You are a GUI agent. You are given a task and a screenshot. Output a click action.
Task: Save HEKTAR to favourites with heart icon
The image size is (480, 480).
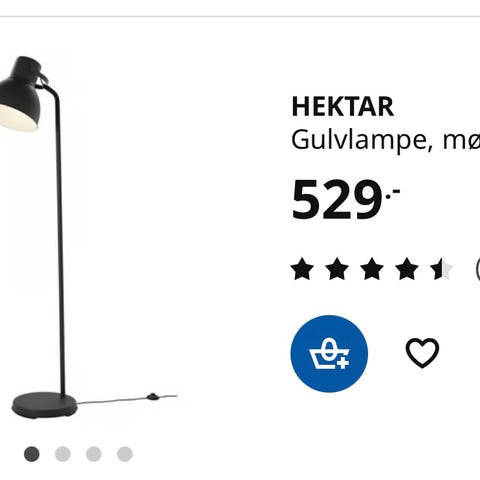tap(422, 353)
